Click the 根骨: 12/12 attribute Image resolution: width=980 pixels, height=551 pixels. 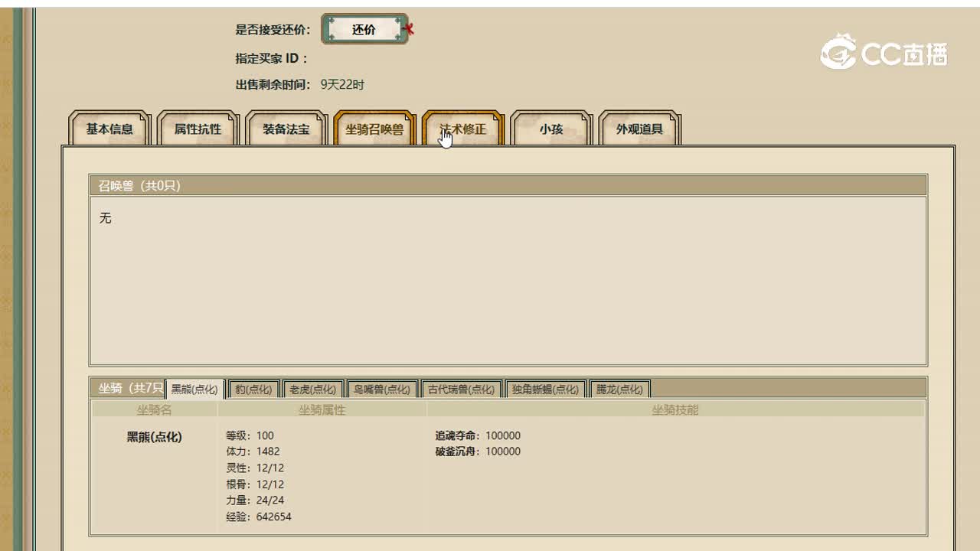click(255, 484)
